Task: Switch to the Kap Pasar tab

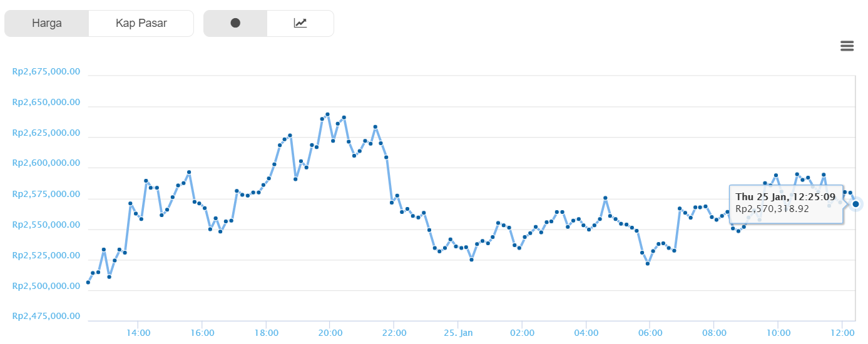Action: point(141,23)
